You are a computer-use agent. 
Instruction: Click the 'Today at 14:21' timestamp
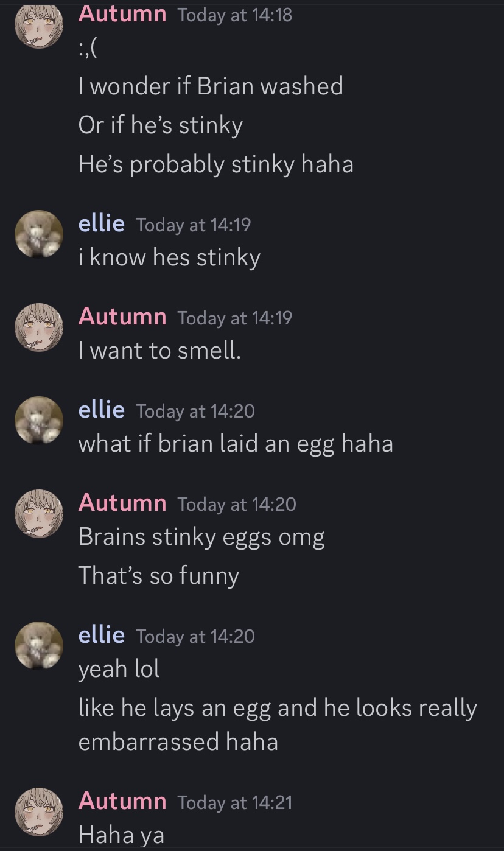click(235, 802)
